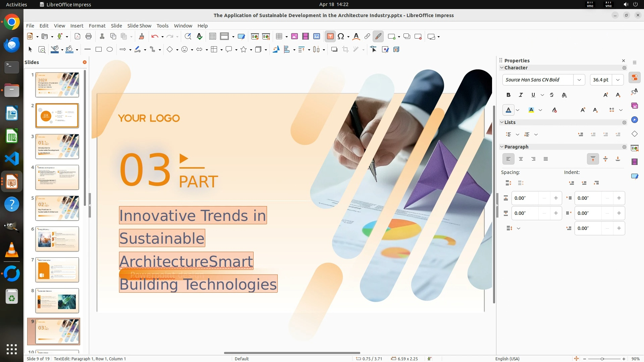The image size is (644, 362).
Task: Click the zoom slider handle
Action: click(602, 359)
